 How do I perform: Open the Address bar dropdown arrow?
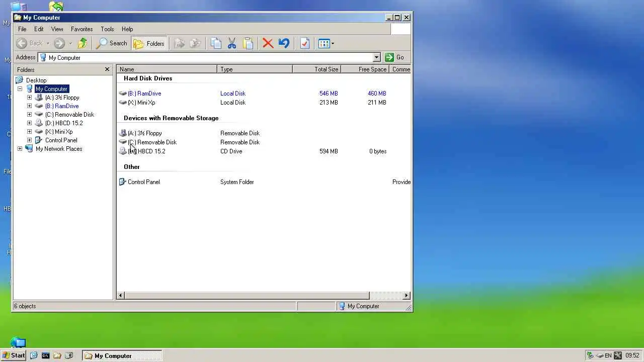(x=376, y=57)
